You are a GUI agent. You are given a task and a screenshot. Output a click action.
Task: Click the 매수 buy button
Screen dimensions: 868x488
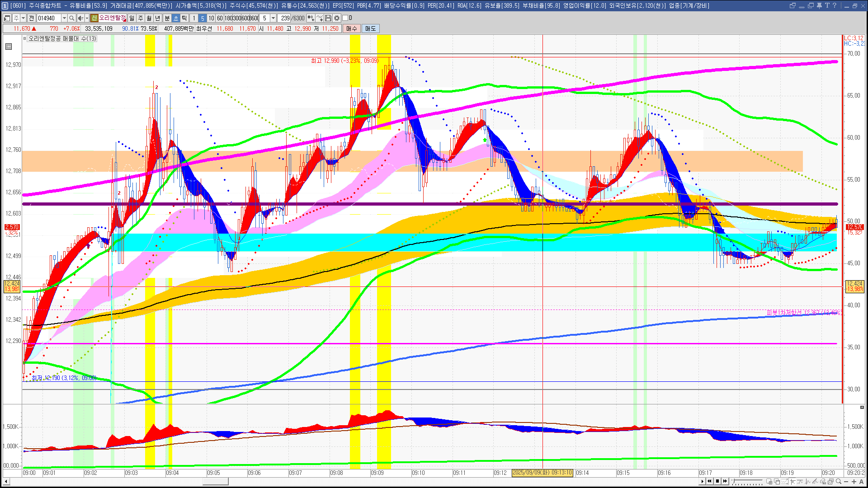[x=352, y=28]
